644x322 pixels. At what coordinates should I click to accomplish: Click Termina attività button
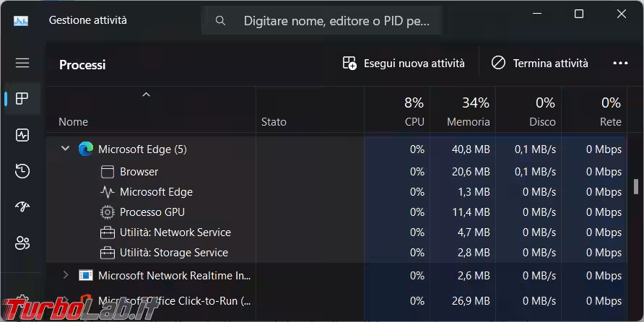(x=539, y=64)
